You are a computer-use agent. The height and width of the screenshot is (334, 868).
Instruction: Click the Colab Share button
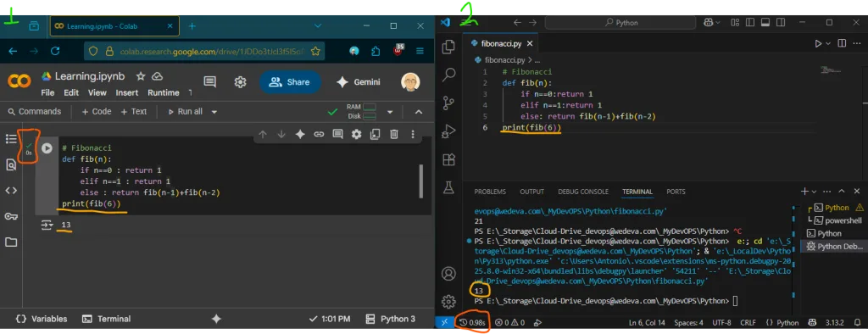pyautogui.click(x=290, y=82)
